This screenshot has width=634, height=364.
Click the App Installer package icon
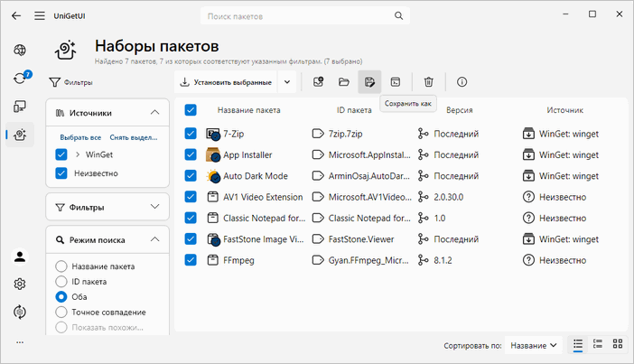[x=213, y=154]
